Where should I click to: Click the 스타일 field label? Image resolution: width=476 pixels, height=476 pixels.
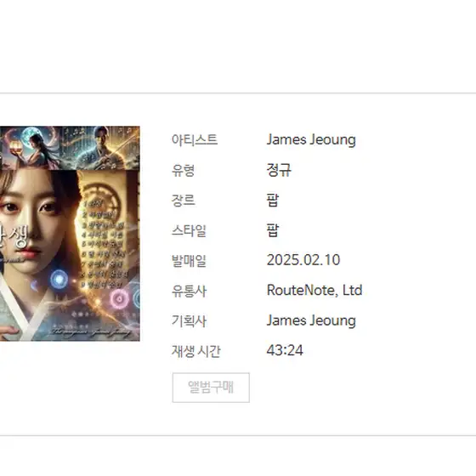pos(189,230)
